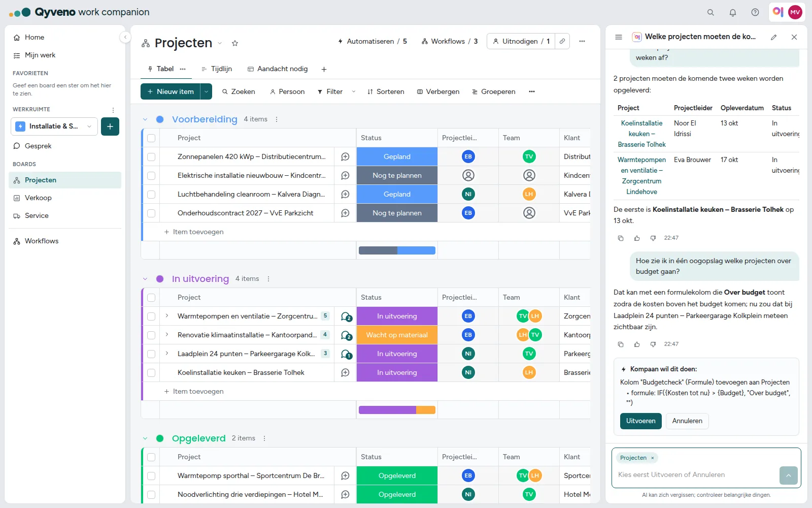This screenshot has height=508, width=812.
Task: Open board options three-dot menu
Action: (x=582, y=41)
